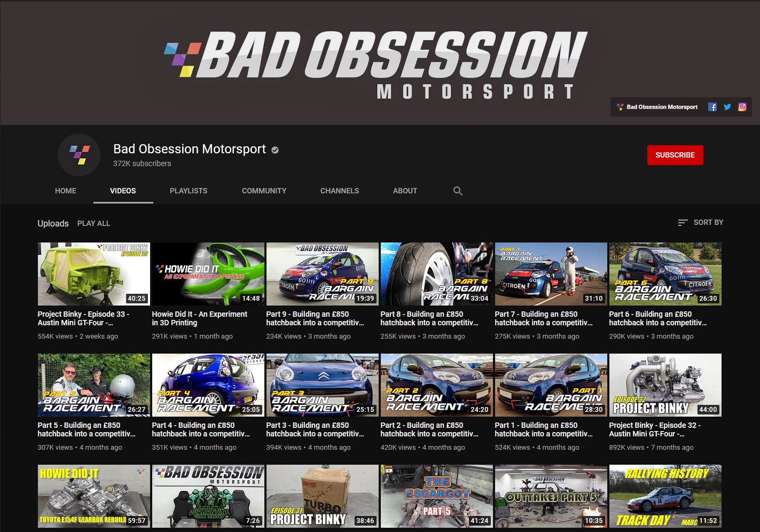Open the About tab

[405, 191]
